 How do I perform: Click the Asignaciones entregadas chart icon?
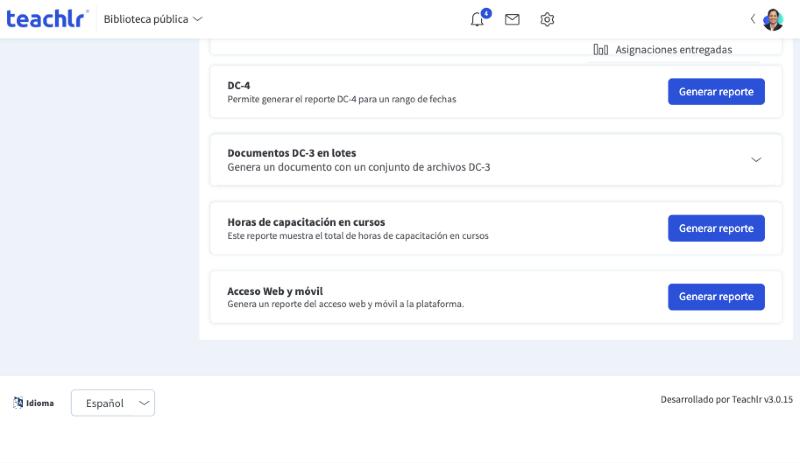pyautogui.click(x=601, y=50)
